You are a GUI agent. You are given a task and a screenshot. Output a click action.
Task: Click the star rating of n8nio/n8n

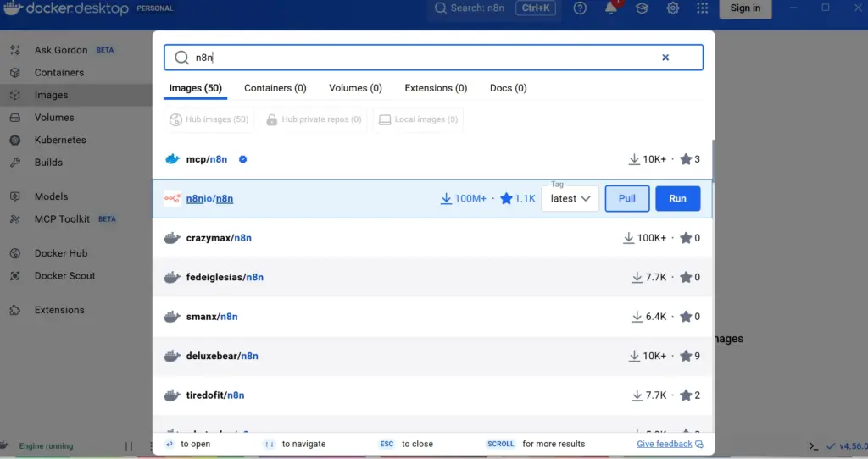(x=518, y=198)
